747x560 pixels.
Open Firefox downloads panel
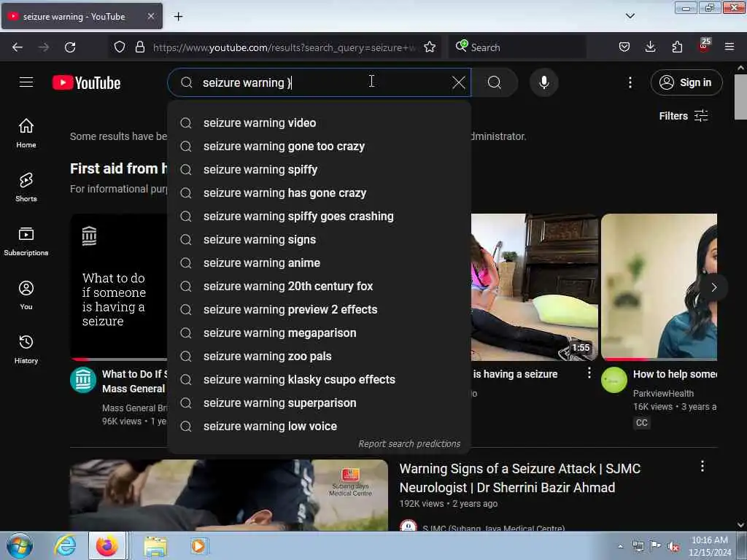click(x=650, y=47)
